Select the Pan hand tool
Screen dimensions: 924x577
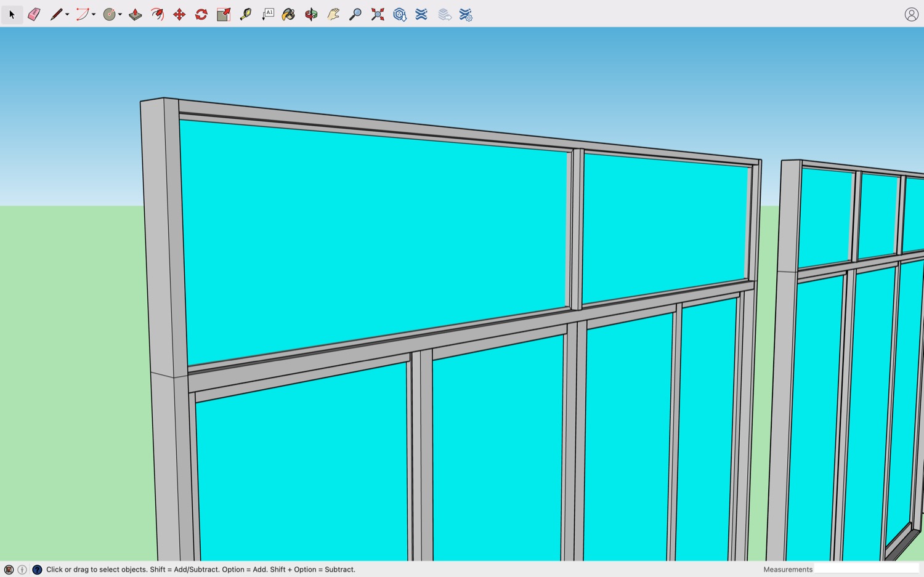pos(333,14)
